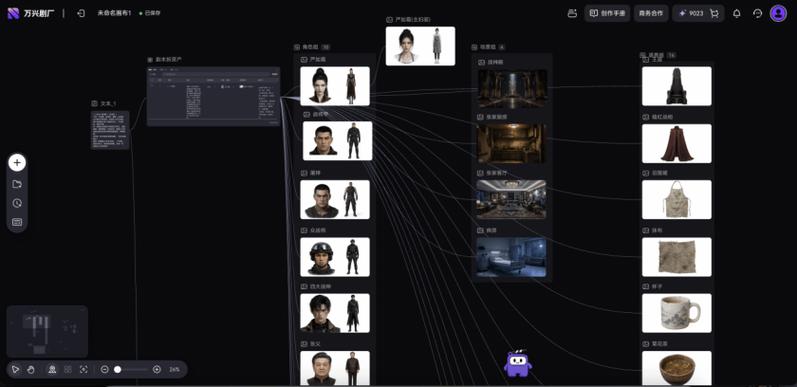The image size is (797, 387).
Task: Click the image icon on grand hall scene title
Action: (481, 62)
